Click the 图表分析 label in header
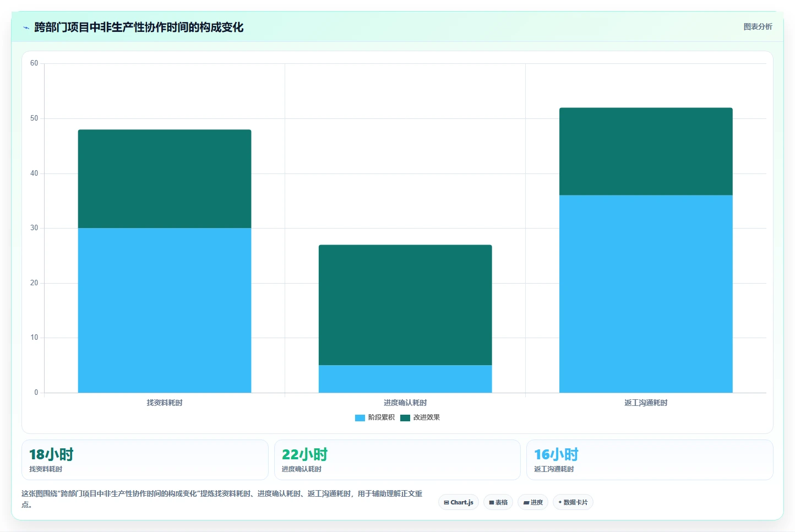Viewport: 795px width, 532px height. 758,26
